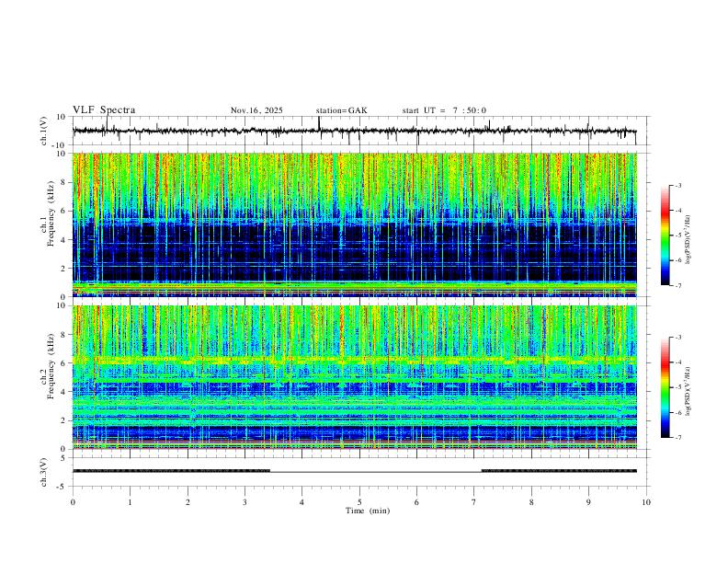Click time axis tick label "4" below ch.3
This screenshot has height=563, width=728.
(302, 502)
